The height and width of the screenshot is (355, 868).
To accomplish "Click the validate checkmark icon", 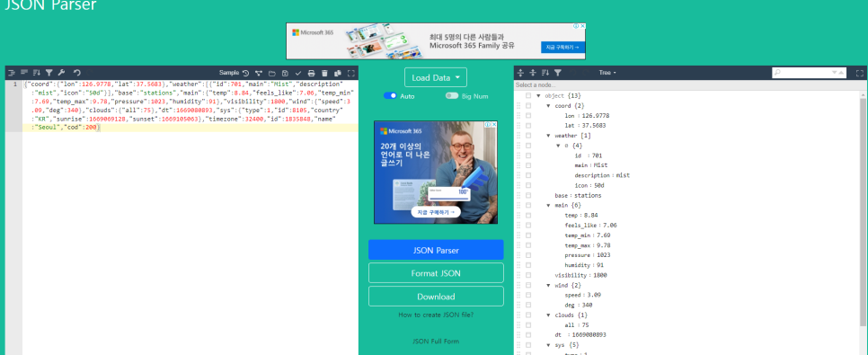I will click(298, 73).
